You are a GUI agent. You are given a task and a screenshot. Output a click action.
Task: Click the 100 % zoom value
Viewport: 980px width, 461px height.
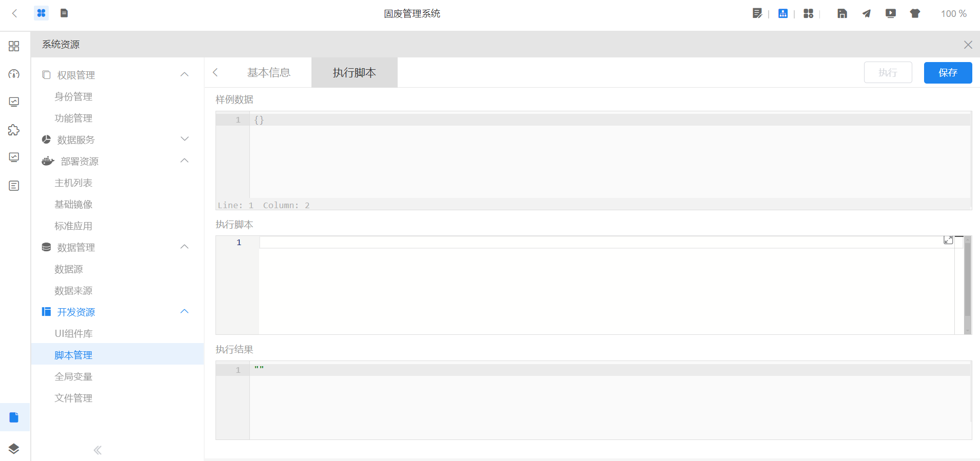(x=953, y=14)
